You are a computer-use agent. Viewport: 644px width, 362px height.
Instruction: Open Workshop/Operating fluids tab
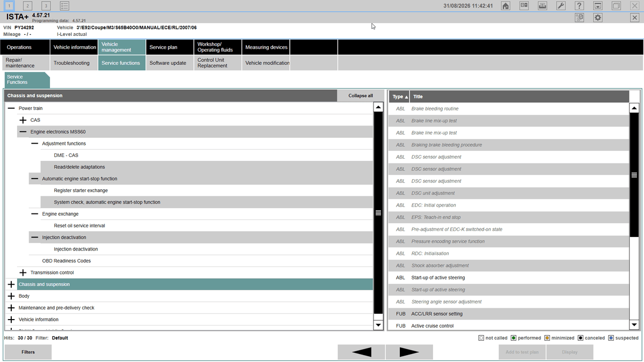point(217,47)
